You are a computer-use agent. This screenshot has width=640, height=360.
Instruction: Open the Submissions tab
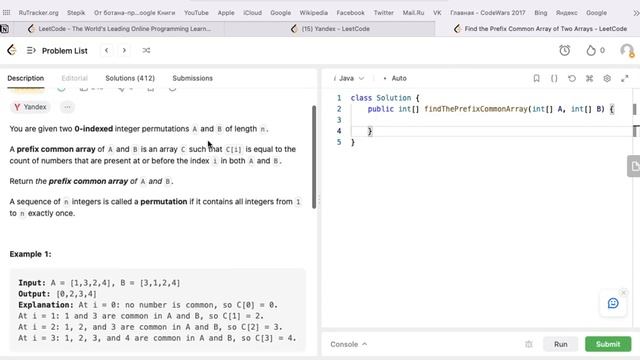pyautogui.click(x=192, y=78)
